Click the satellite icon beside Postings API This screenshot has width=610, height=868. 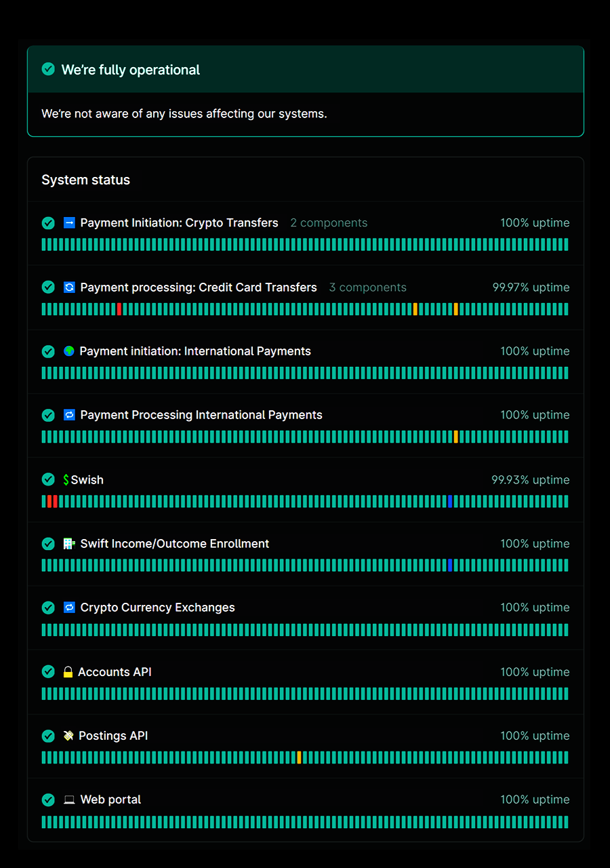point(68,736)
